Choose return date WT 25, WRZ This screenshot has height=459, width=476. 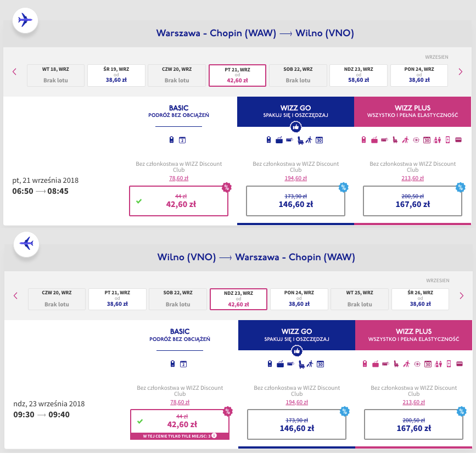360,299
